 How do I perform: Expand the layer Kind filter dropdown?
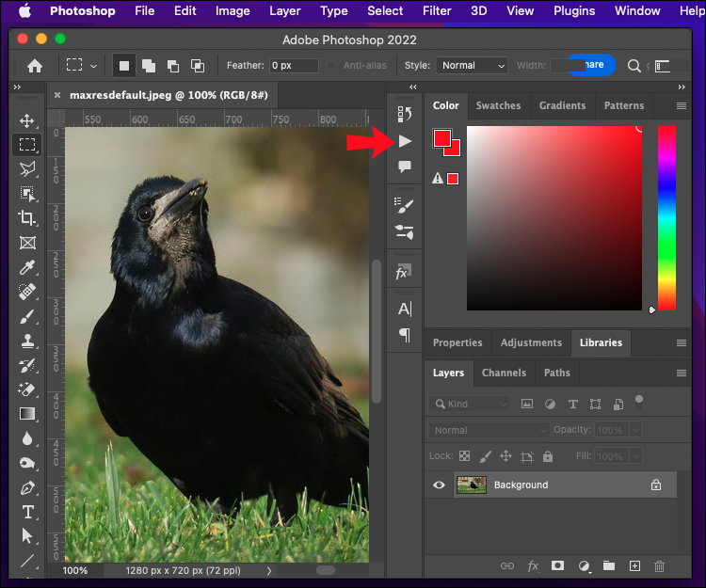point(468,404)
